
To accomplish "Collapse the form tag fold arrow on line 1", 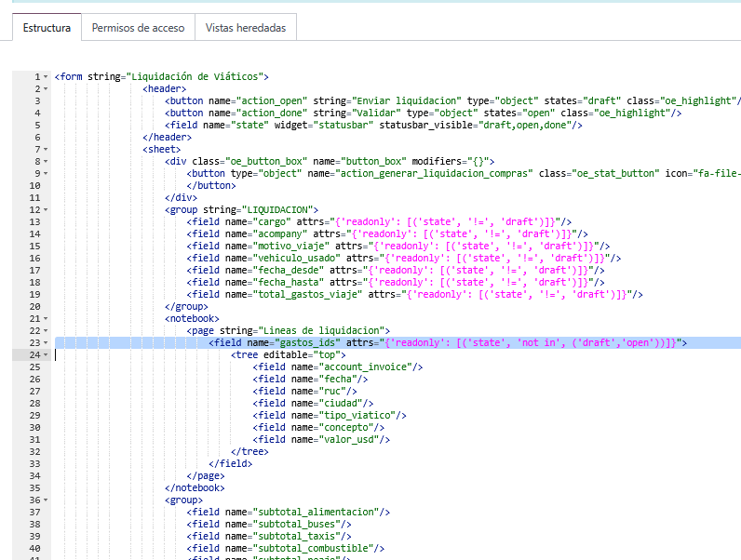I will 47,76.
